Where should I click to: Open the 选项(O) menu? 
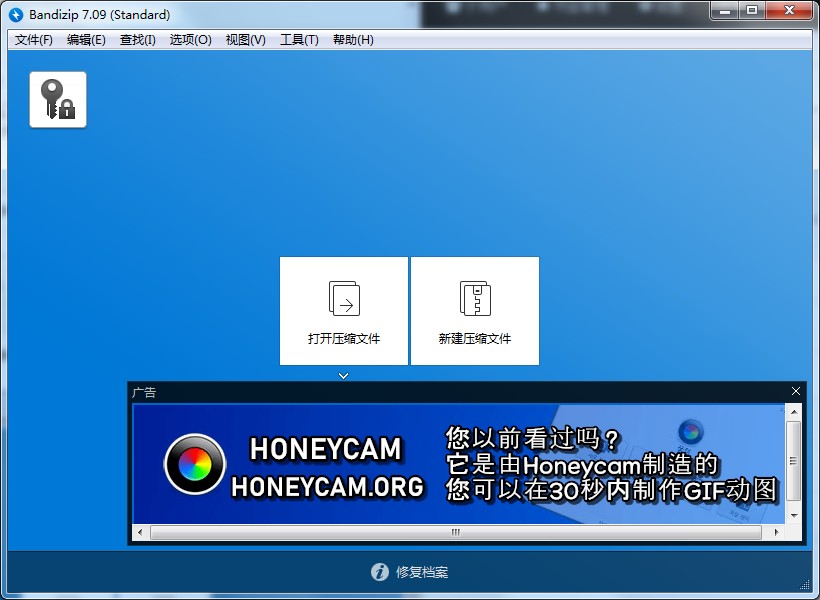(x=190, y=40)
